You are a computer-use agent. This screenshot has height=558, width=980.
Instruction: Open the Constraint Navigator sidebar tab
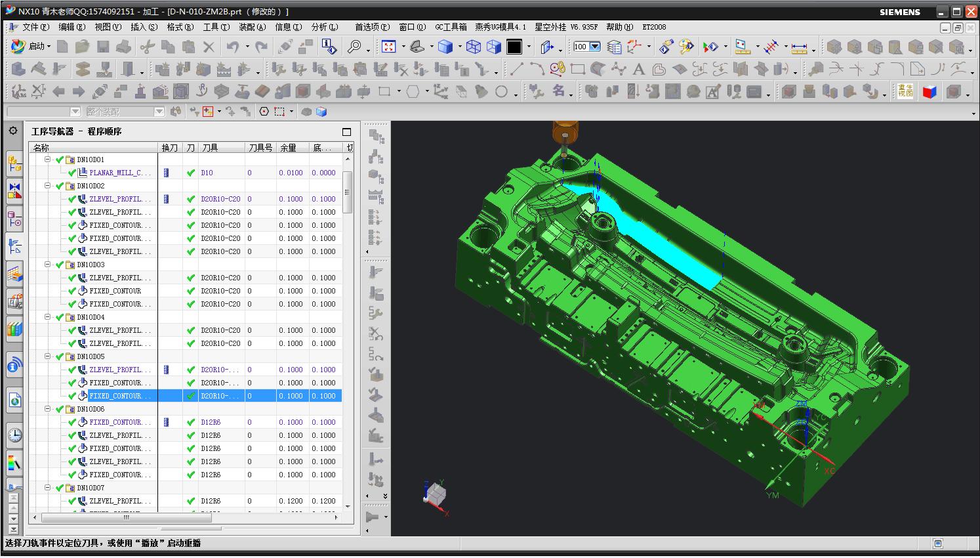pos(14,190)
